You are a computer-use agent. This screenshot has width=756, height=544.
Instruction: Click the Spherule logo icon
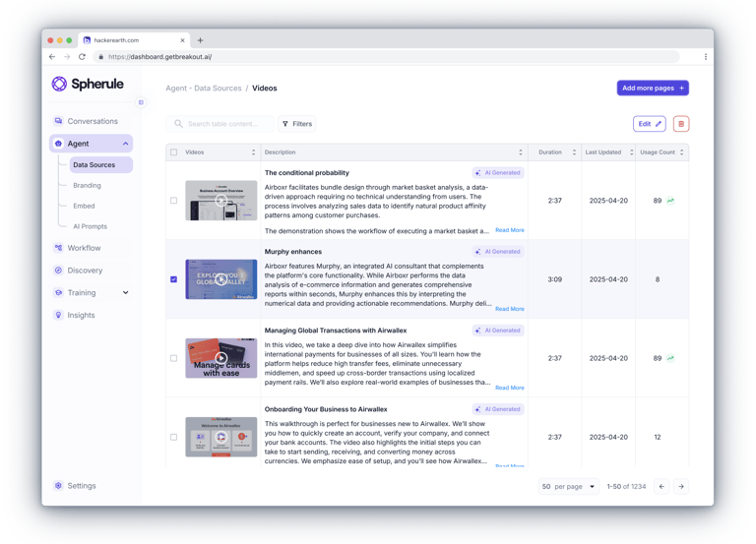59,84
